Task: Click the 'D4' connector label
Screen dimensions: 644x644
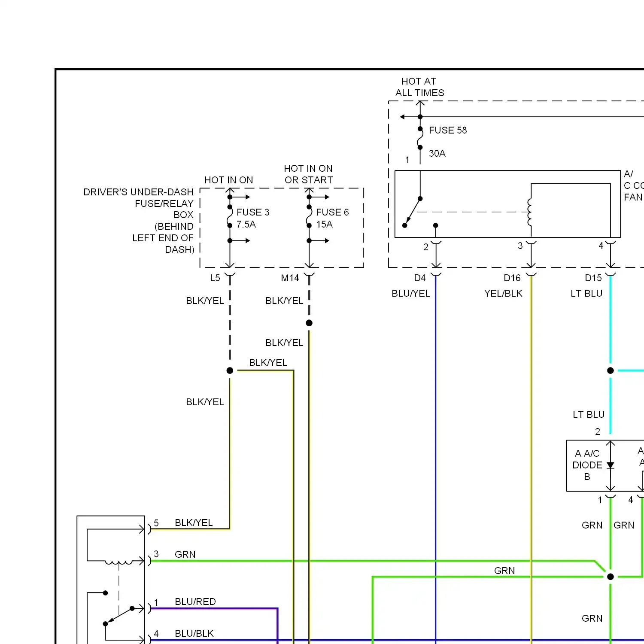Action: click(x=420, y=278)
